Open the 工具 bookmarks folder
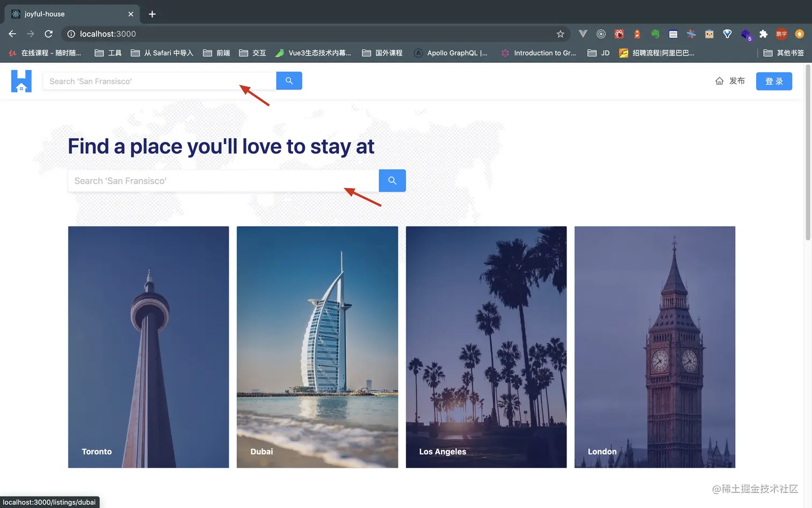Viewport: 812px width, 508px height. (108, 53)
